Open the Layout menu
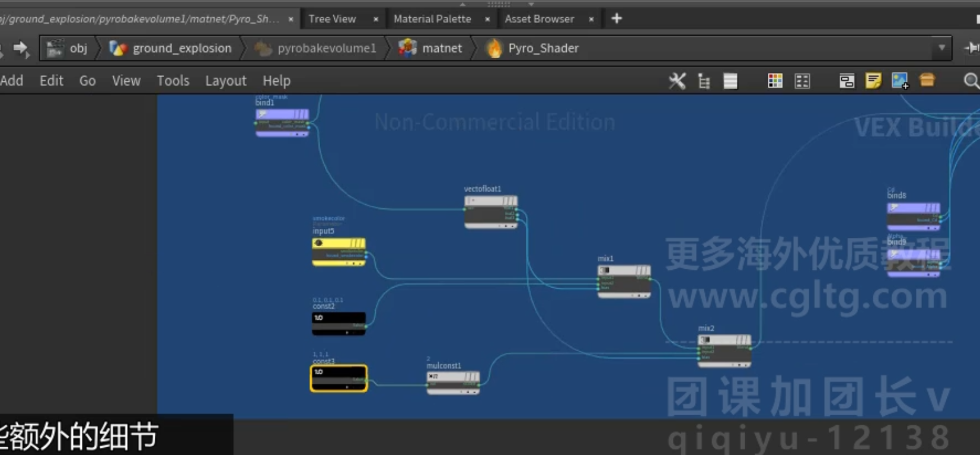 226,81
